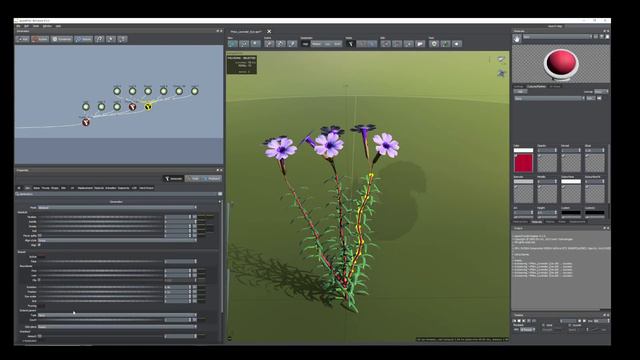
Task: Select the red root trunk node
Action: click(86, 122)
